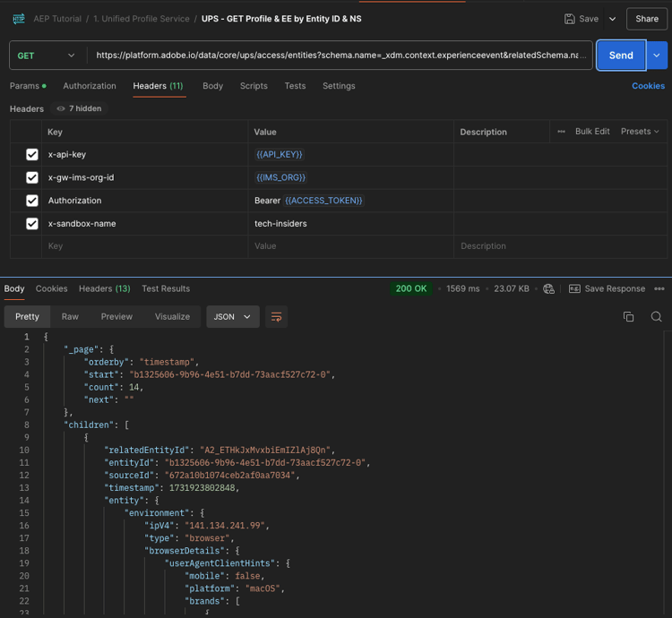Click the HTTP collection icon at top left

[x=19, y=19]
